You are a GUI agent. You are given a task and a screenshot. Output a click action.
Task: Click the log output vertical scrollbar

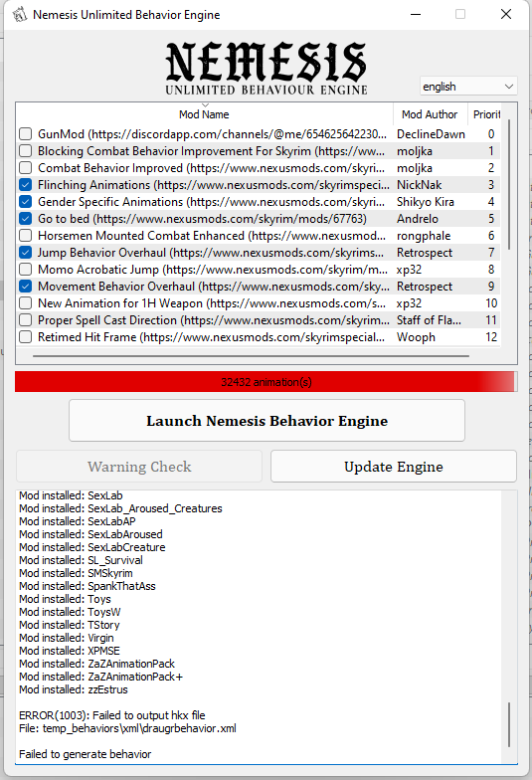coord(509,724)
